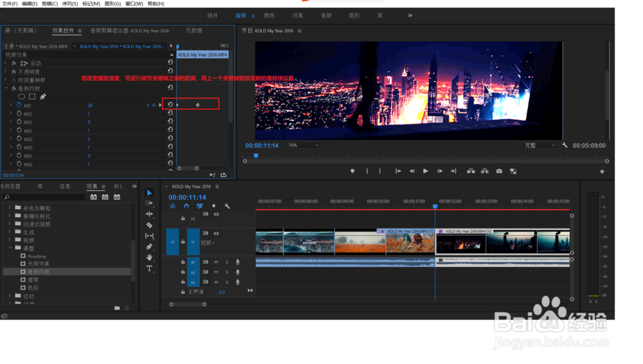Select the 光照效果 effect
The width and height of the screenshot is (643, 364).
pos(38,264)
